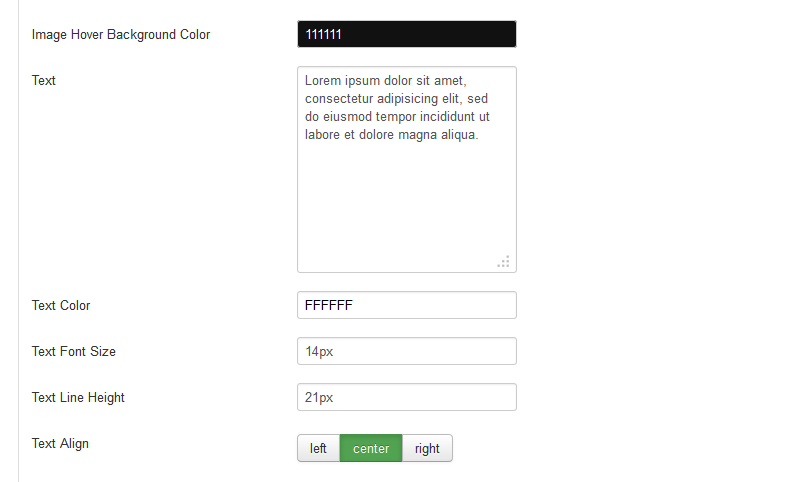Click the 'Text Color' label
The width and height of the screenshot is (798, 482).
click(61, 305)
